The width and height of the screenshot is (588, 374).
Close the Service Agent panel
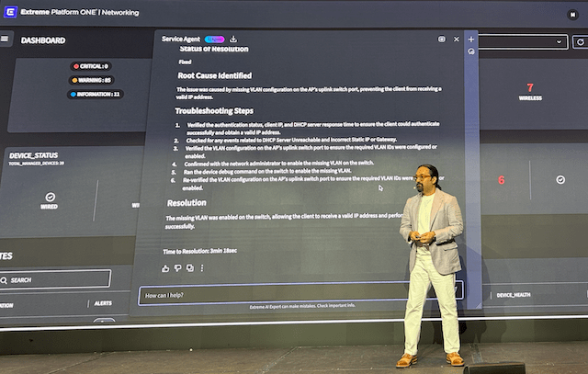pyautogui.click(x=457, y=39)
